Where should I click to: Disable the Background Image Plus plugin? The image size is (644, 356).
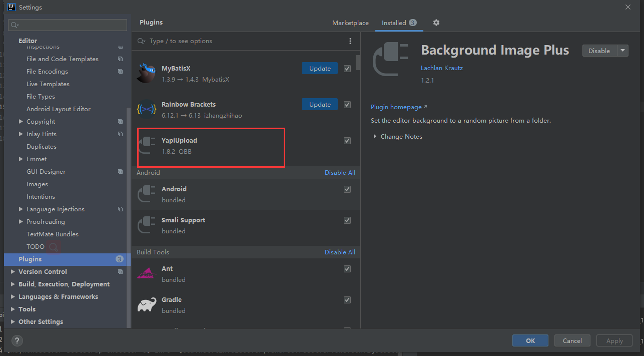(599, 51)
